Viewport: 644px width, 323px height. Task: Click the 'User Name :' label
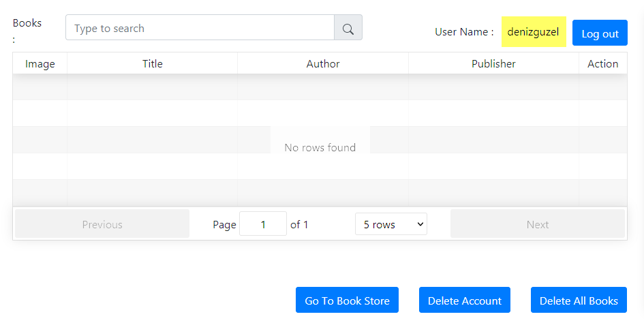click(464, 32)
